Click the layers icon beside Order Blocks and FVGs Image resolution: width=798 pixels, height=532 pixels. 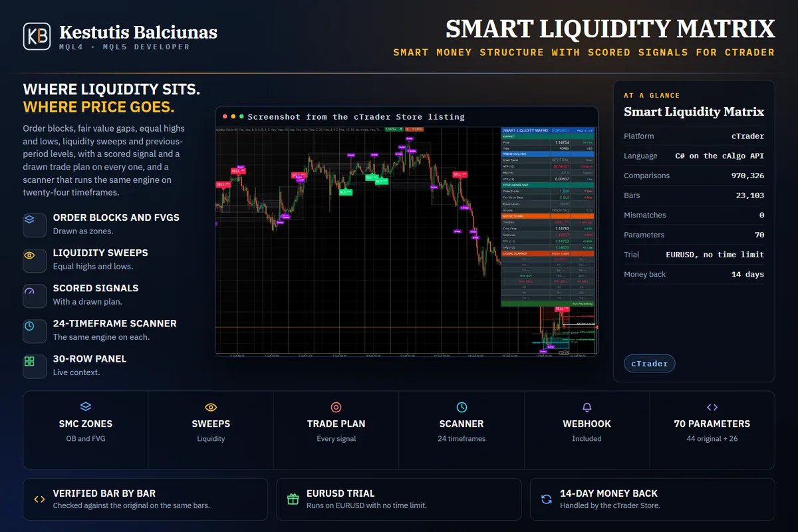click(29, 219)
